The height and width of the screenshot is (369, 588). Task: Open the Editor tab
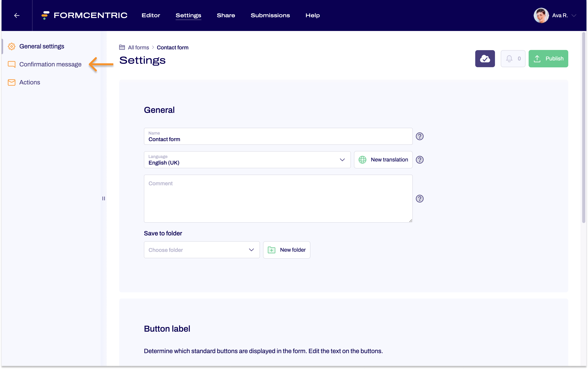coord(151,15)
